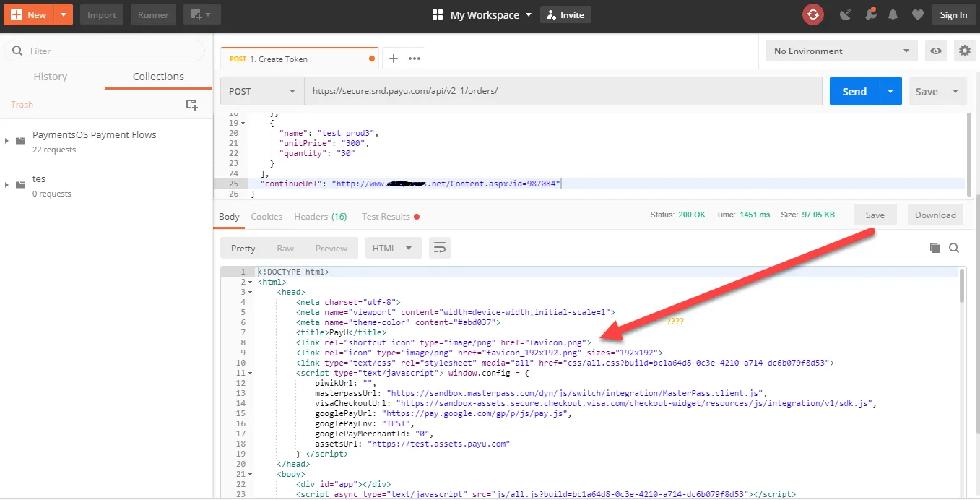Collapse the JSON fold at line 19
Screen dimensions: 980x500
coord(243,123)
